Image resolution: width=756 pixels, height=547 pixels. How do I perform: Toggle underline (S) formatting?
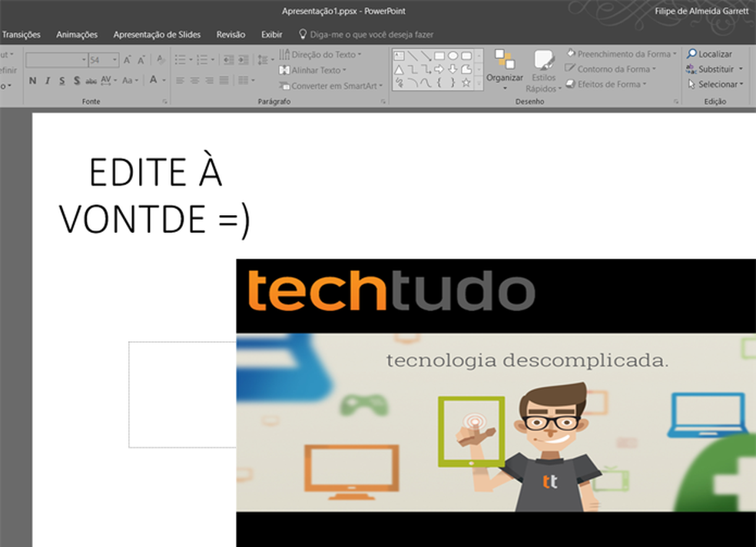tap(61, 81)
